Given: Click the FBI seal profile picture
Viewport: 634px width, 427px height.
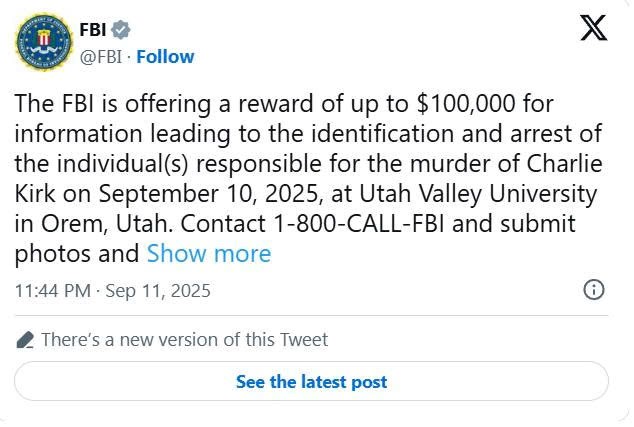Looking at the screenshot, I should [41, 42].
